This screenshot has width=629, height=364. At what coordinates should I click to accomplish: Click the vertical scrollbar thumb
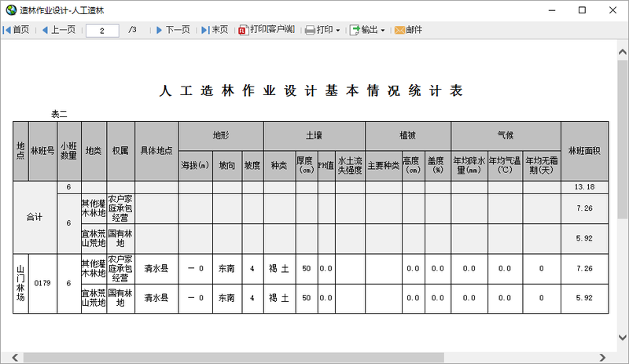623,139
